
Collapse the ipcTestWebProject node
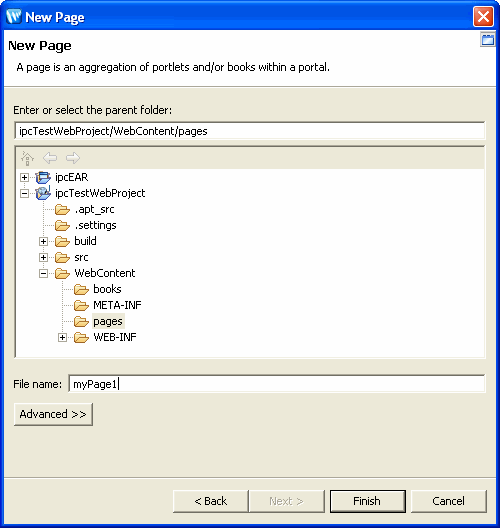[24, 193]
